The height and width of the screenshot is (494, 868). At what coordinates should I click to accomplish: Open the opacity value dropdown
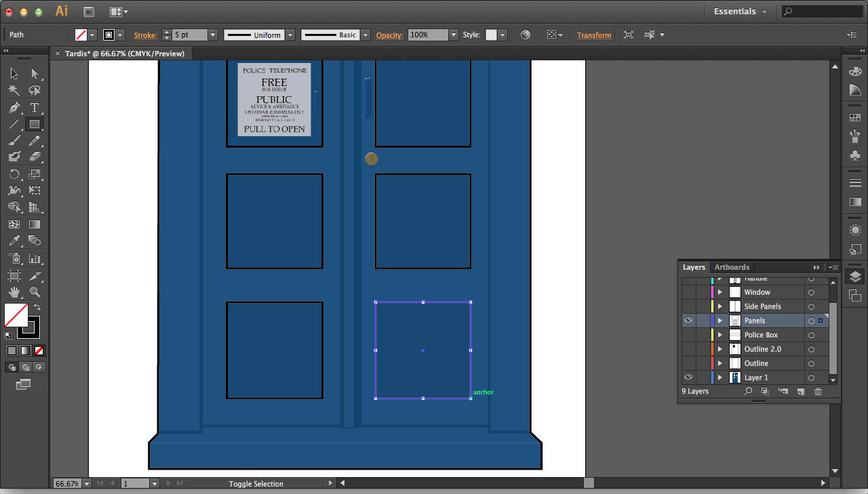[x=454, y=35]
